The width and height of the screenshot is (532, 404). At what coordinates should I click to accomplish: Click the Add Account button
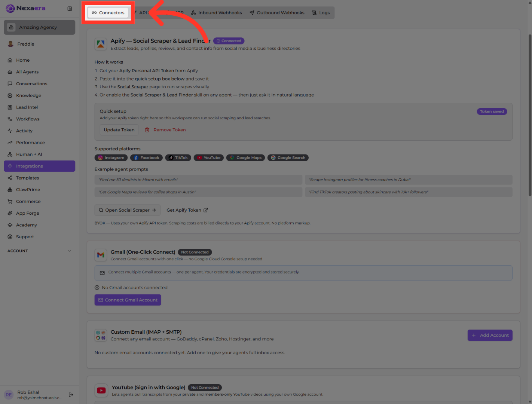pos(490,335)
